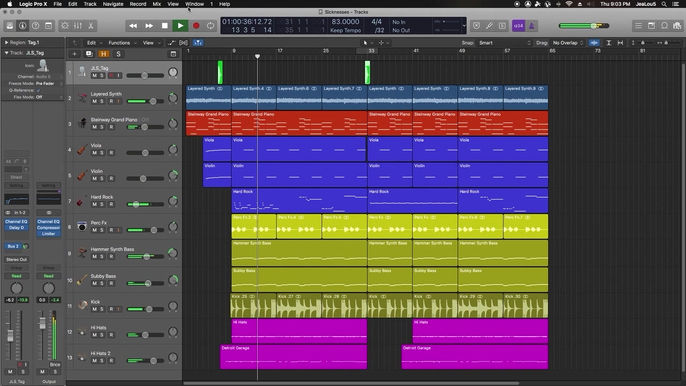Solo the Steinway Grand Piano track

[102, 127]
